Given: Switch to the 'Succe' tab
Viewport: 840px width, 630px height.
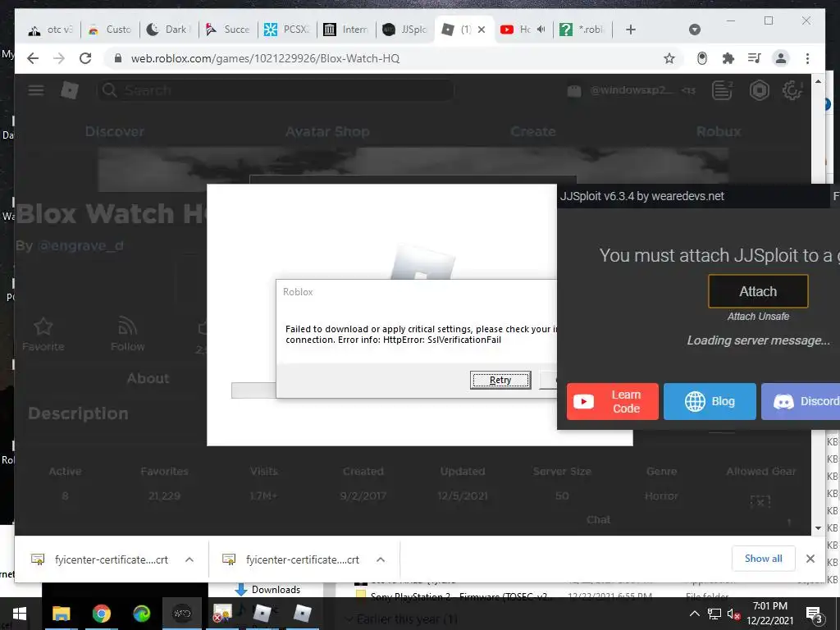Looking at the screenshot, I should click(228, 30).
